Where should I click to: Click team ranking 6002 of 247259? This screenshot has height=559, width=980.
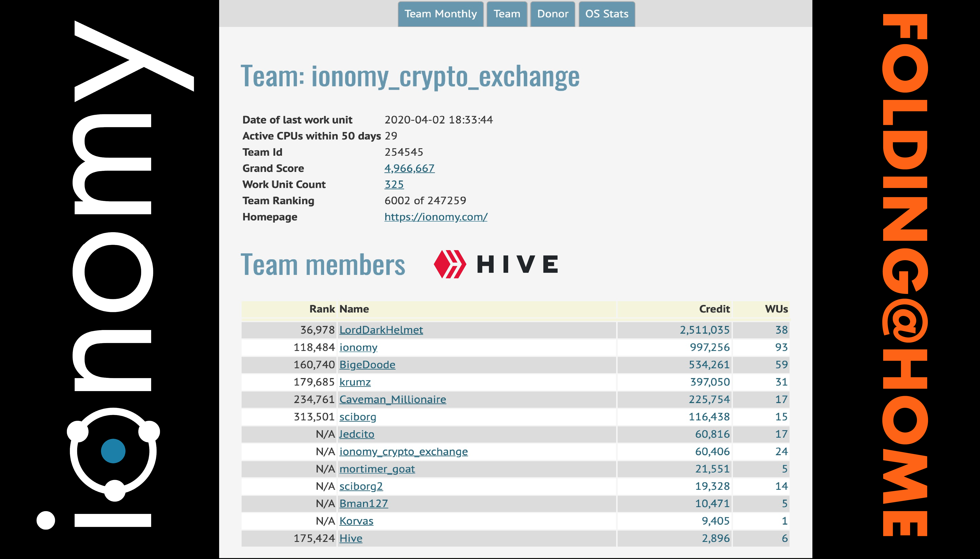425,200
